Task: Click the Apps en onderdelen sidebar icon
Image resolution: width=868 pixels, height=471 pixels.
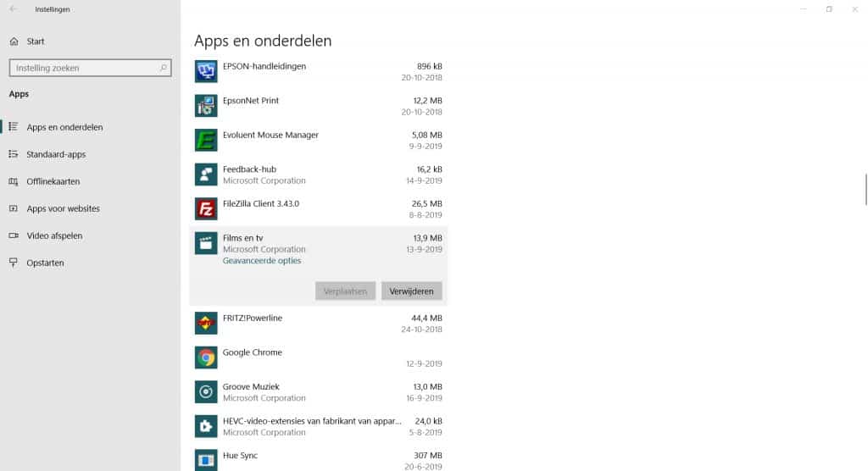Action: click(x=14, y=127)
